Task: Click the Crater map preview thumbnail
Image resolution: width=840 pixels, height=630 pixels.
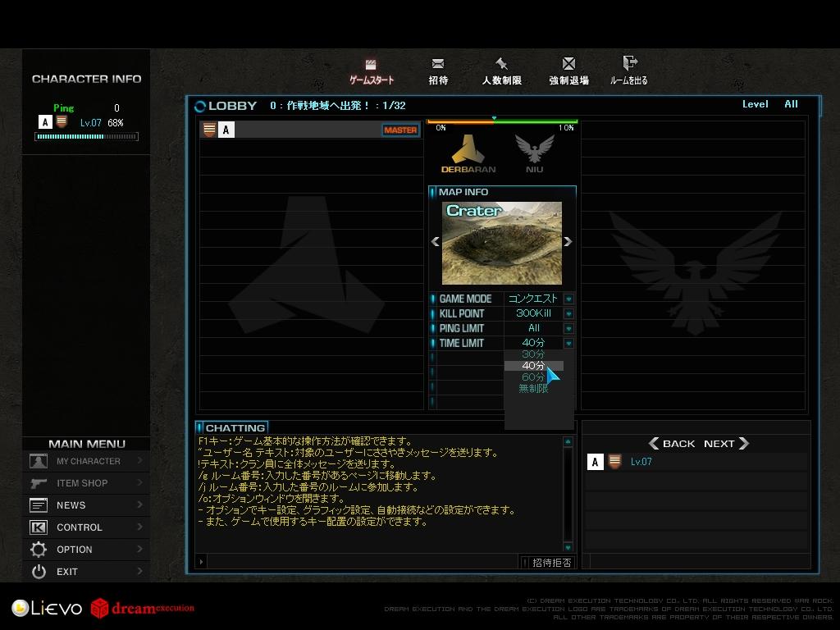Action: pyautogui.click(x=501, y=243)
